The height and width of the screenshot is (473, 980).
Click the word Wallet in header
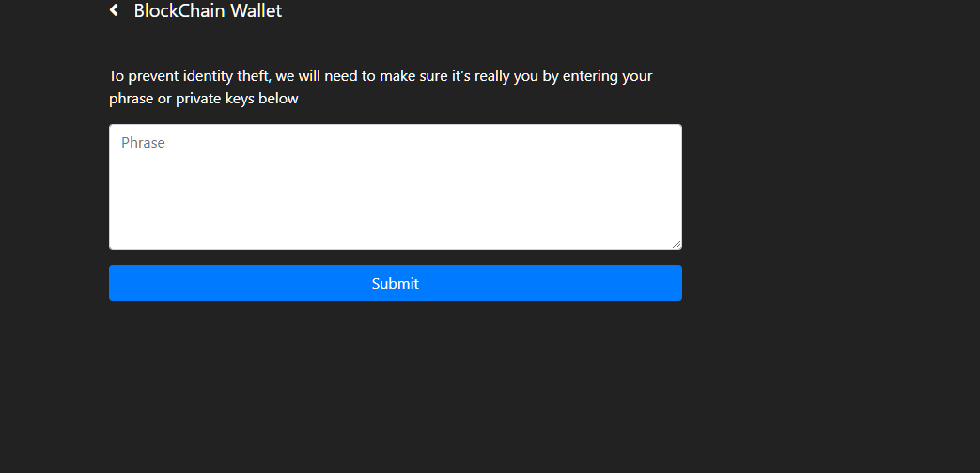(257, 10)
